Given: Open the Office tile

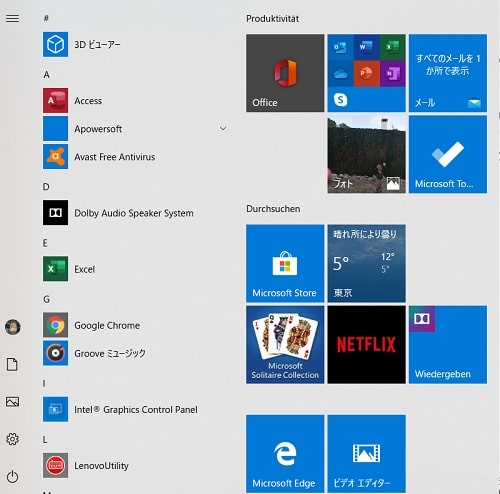Looking at the screenshot, I should coord(285,73).
